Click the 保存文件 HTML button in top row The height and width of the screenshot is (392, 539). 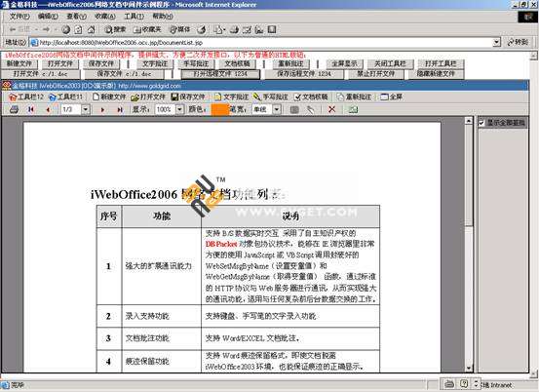[x=101, y=63]
